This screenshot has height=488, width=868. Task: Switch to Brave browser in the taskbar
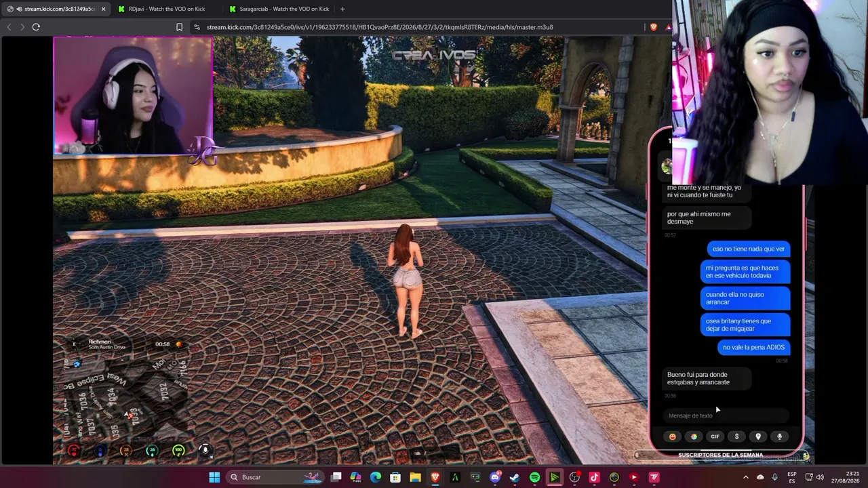coord(435,477)
